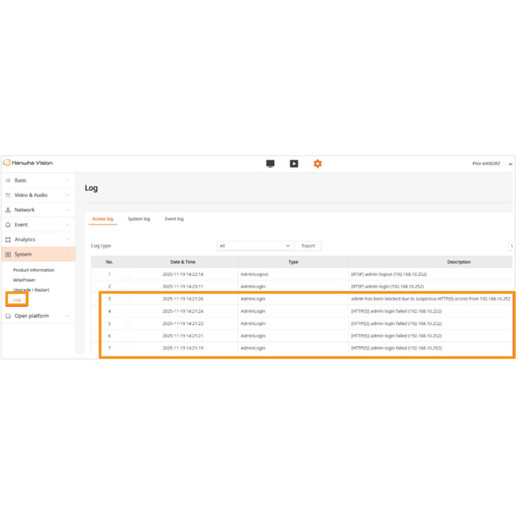Select the Basic menu label

pos(21,180)
